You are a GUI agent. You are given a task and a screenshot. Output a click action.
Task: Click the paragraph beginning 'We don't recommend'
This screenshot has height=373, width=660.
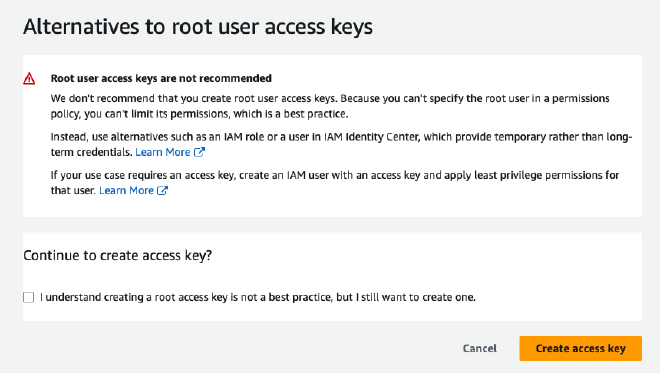[x=330, y=106]
